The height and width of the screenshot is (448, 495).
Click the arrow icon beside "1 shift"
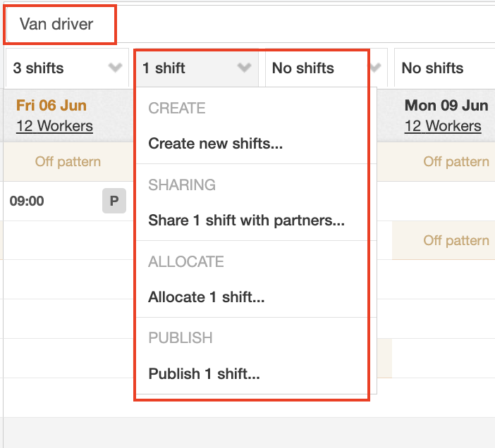click(x=245, y=68)
